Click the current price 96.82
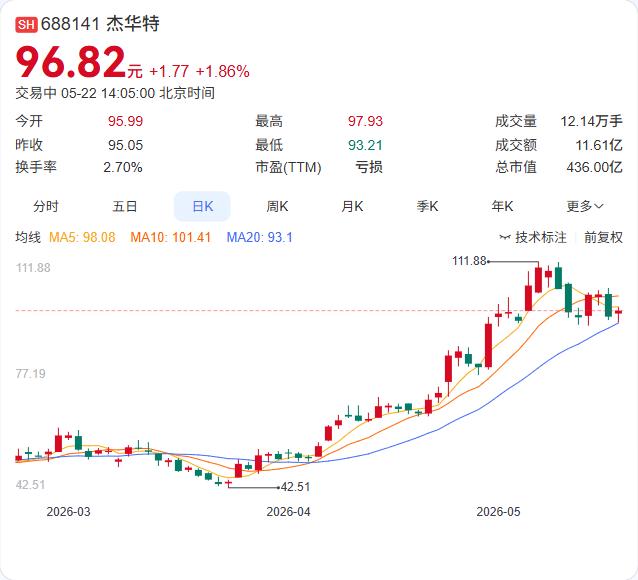Viewport: 638px width, 580px height. tap(71, 62)
